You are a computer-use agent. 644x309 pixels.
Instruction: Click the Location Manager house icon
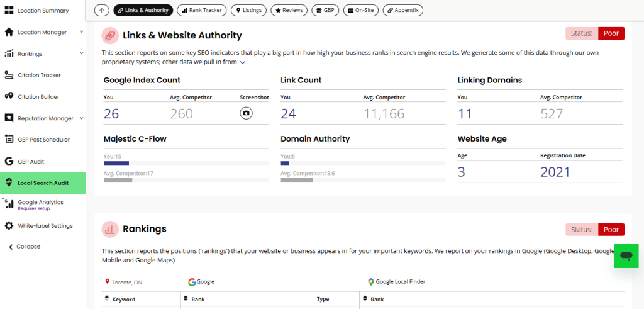pos(9,32)
